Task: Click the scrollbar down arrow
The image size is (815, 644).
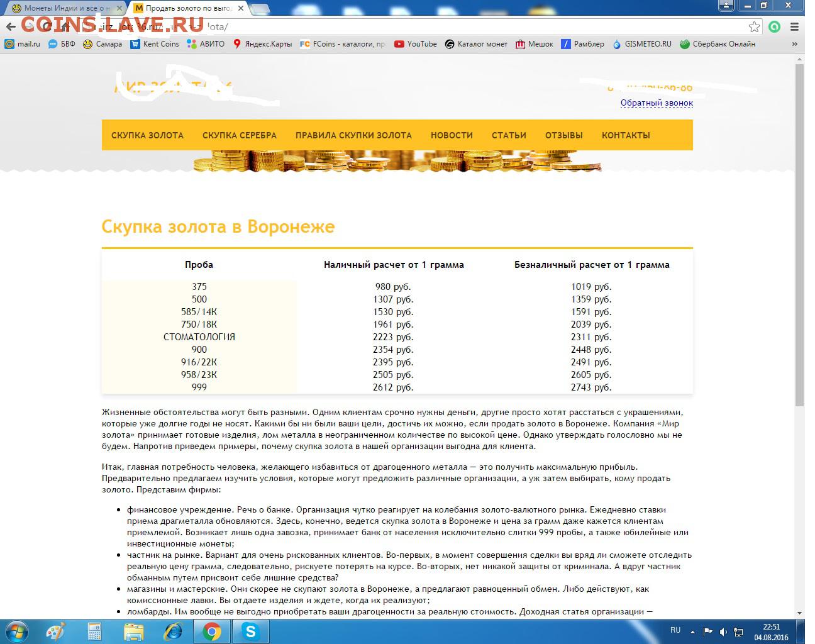Action: click(x=799, y=613)
